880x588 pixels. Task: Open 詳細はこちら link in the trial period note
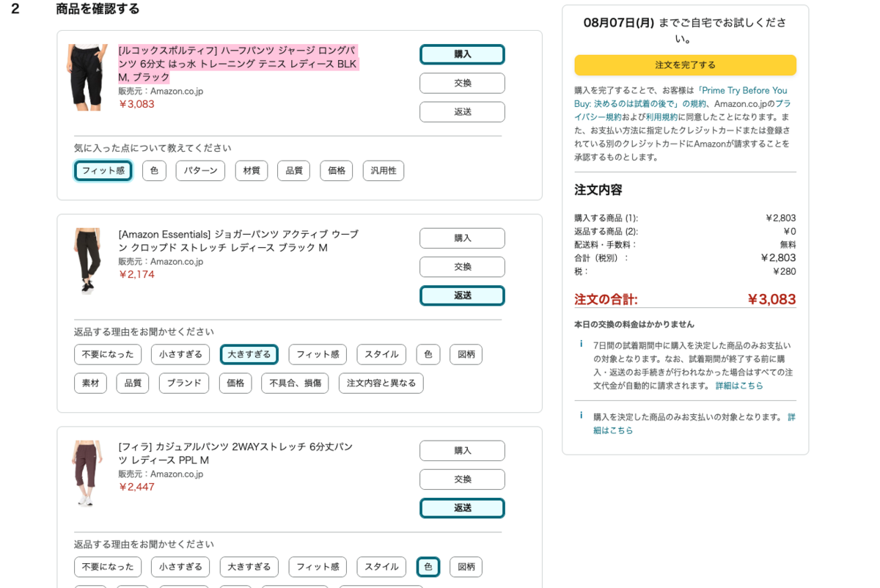coord(739,386)
